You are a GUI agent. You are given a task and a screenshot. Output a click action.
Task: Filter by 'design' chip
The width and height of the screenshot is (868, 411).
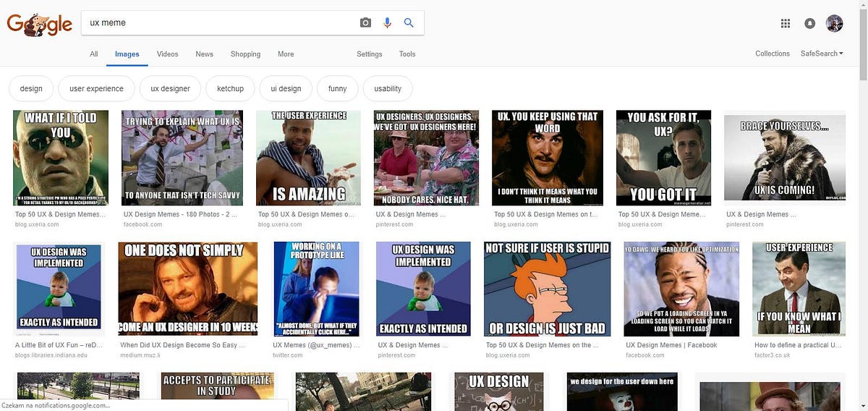tap(31, 88)
